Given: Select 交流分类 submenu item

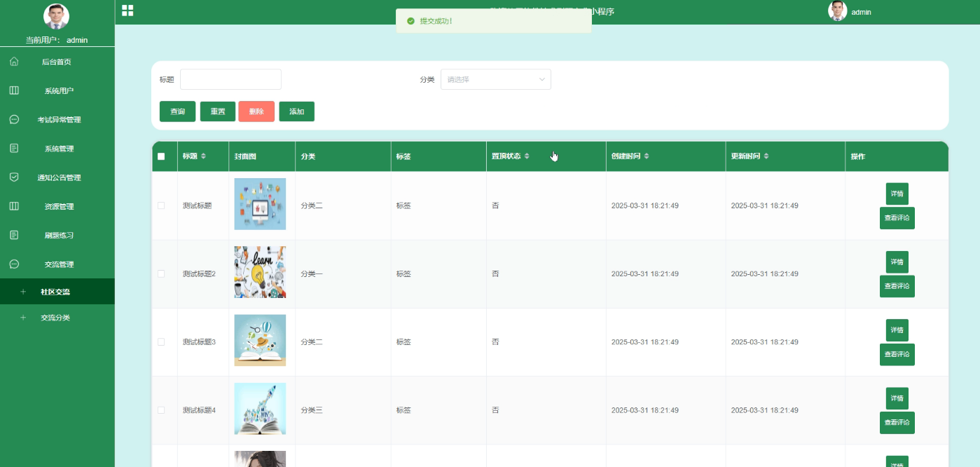Looking at the screenshot, I should click(x=57, y=318).
